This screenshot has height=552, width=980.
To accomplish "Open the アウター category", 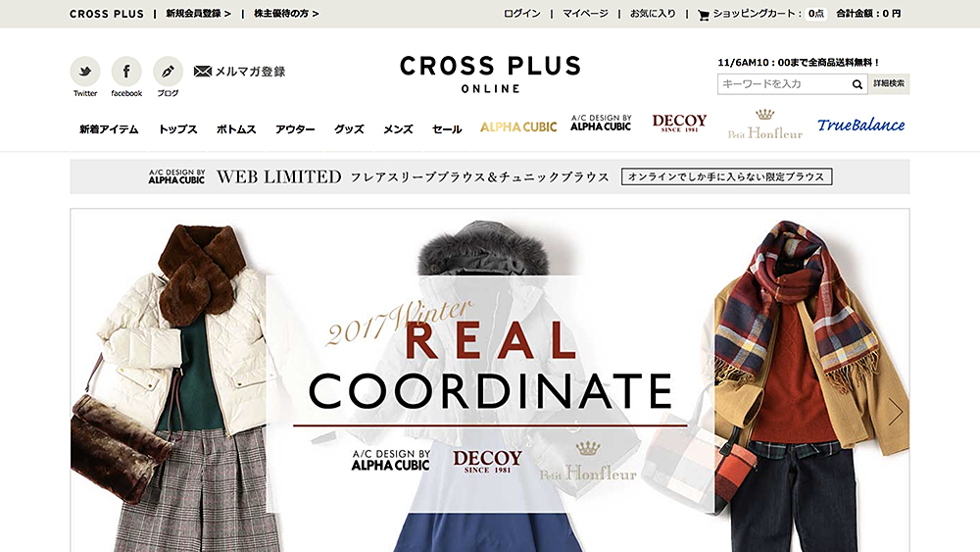I will 295,129.
